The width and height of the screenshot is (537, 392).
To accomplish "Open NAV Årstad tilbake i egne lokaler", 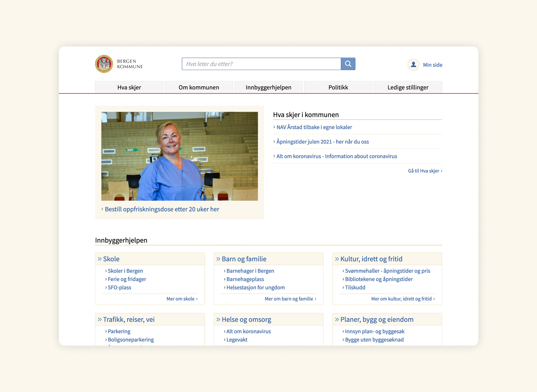I will pos(314,127).
